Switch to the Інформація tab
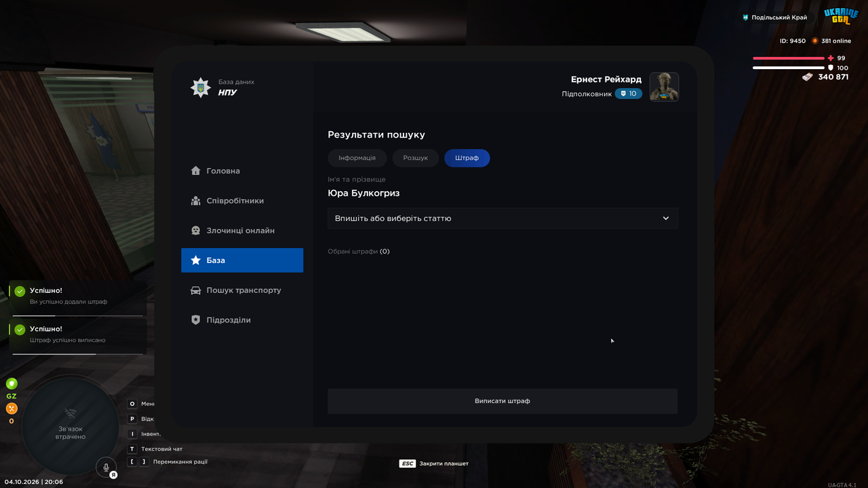Image resolution: width=868 pixels, height=488 pixels. coord(357,158)
